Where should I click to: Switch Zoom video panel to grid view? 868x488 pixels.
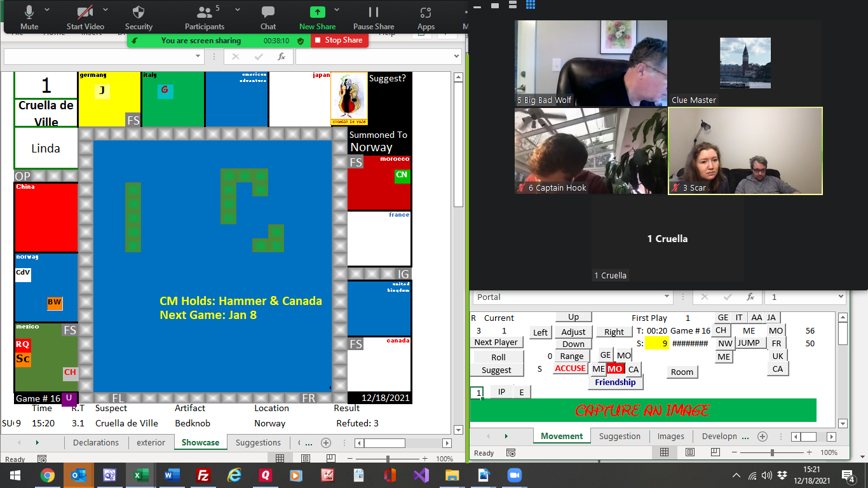tap(531, 5)
